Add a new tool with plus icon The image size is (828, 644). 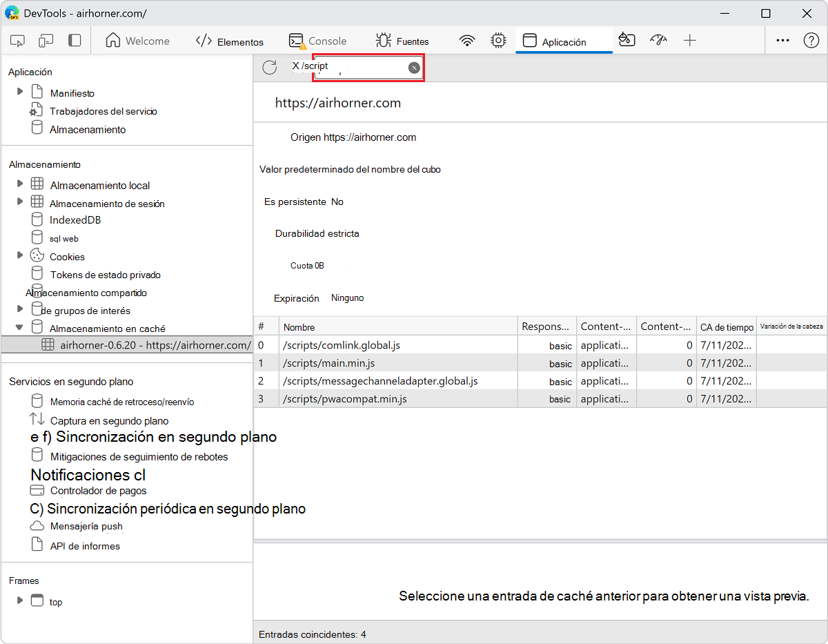coord(689,41)
